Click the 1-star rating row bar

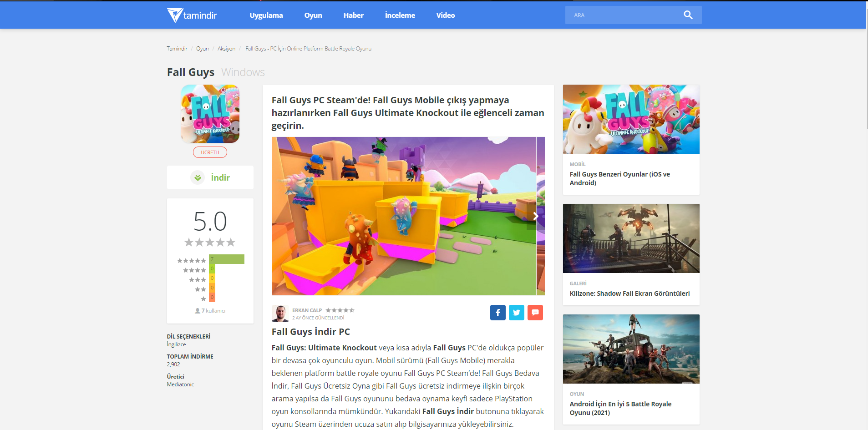[x=212, y=298]
